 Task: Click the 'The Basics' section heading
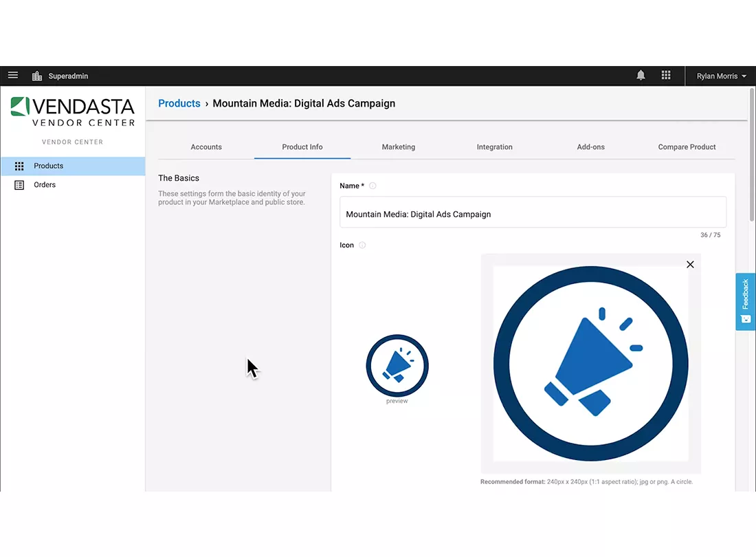pyautogui.click(x=179, y=178)
